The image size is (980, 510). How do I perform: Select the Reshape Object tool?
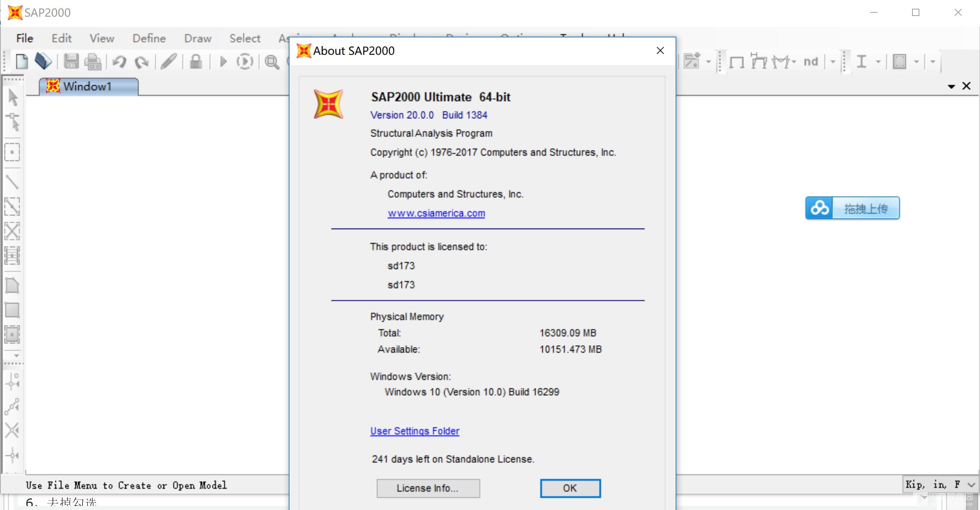tap(13, 122)
